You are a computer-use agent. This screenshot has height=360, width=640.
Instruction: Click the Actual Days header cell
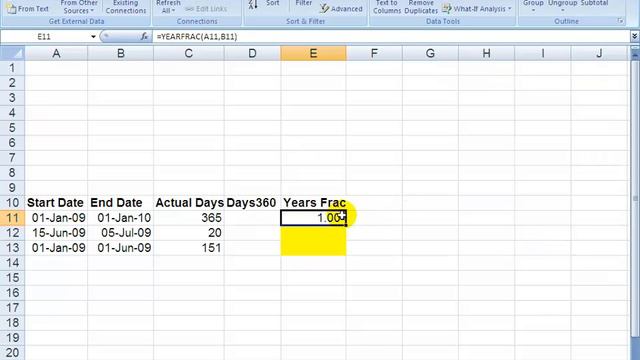189,203
